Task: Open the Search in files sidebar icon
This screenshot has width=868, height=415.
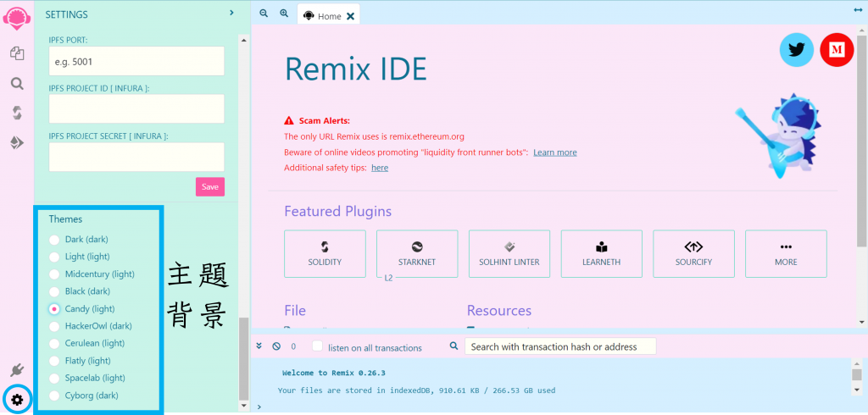Action: pos(17,84)
